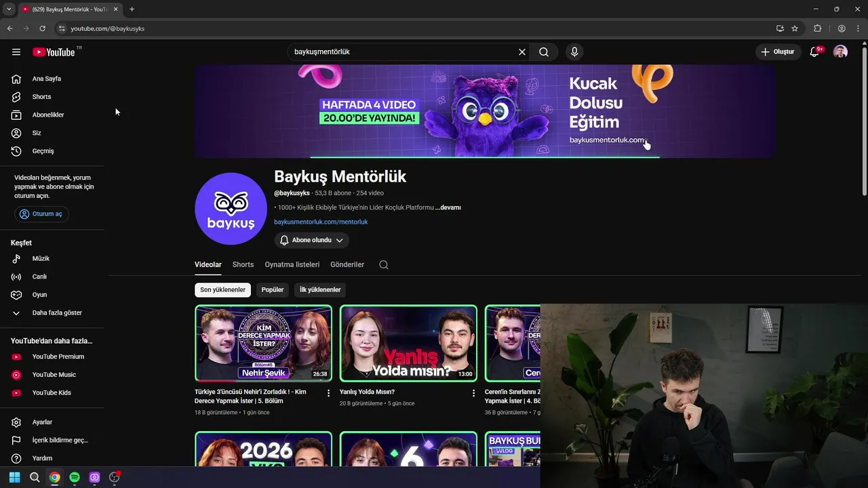The width and height of the screenshot is (868, 488).
Task: Filter by İlk yüklenenler
Action: click(320, 290)
